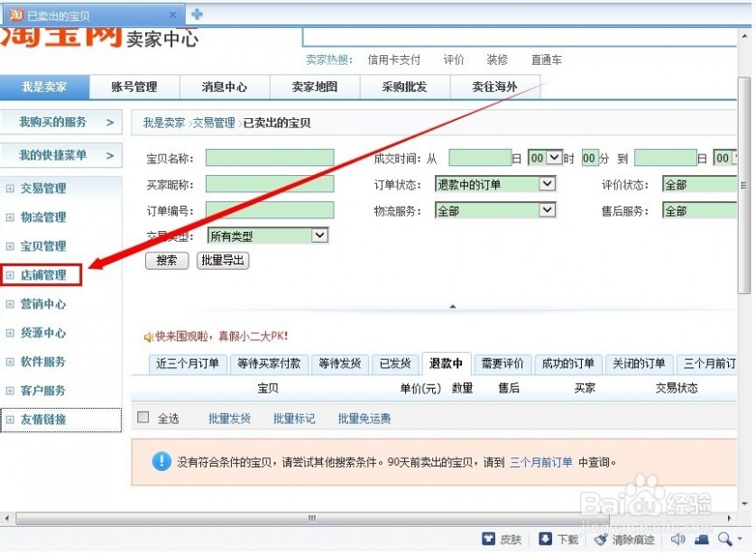Close the 已卖出的宝贝 browser tab
Image resolution: width=756 pixels, height=554 pixels.
(173, 15)
